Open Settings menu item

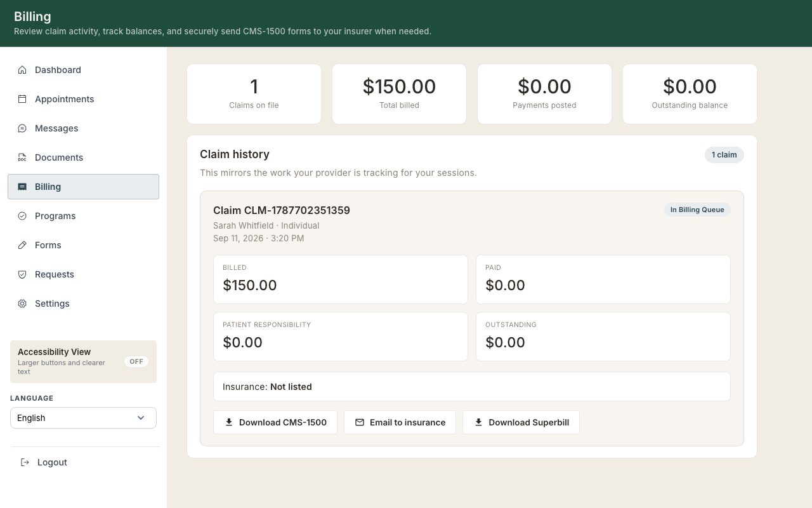[x=83, y=304]
